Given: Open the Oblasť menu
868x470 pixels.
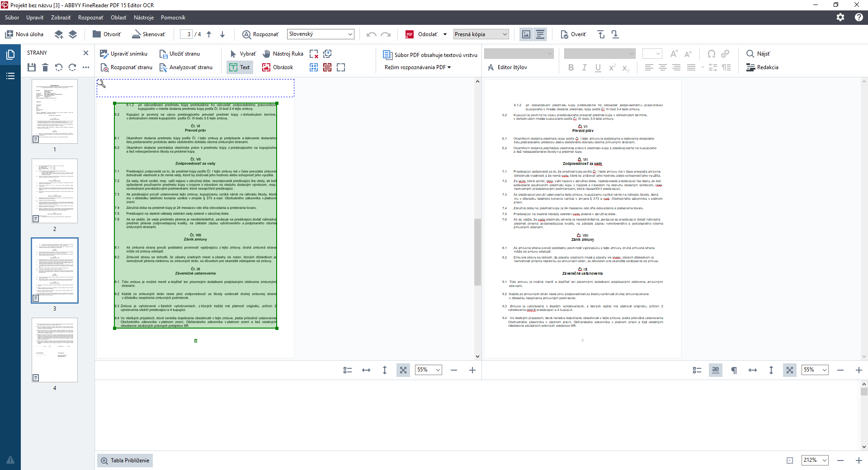Looking at the screenshot, I should point(118,18).
